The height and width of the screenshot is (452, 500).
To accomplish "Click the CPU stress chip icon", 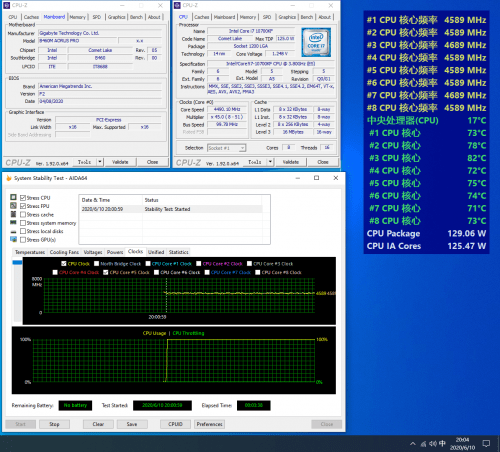I will (13, 197).
